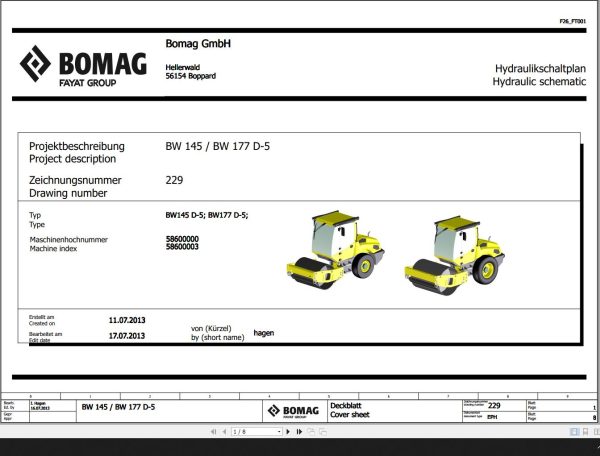Click the small BOMAG logo in the title block

(x=293, y=411)
